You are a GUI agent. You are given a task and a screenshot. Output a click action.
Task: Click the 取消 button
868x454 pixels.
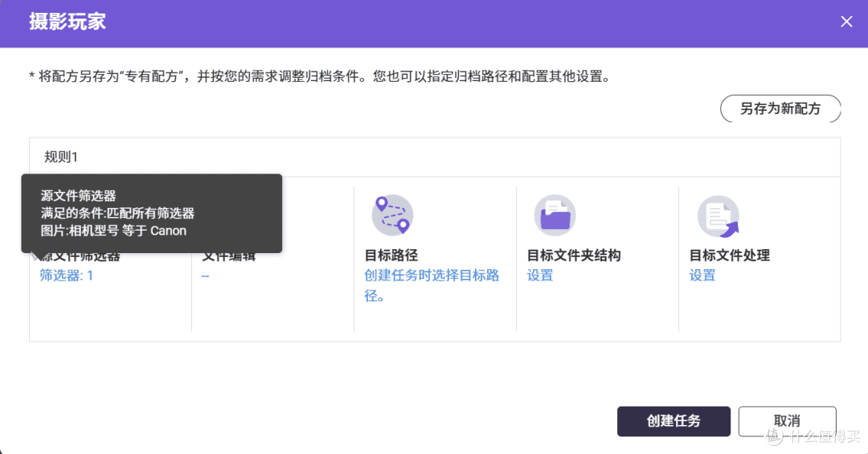(787, 421)
